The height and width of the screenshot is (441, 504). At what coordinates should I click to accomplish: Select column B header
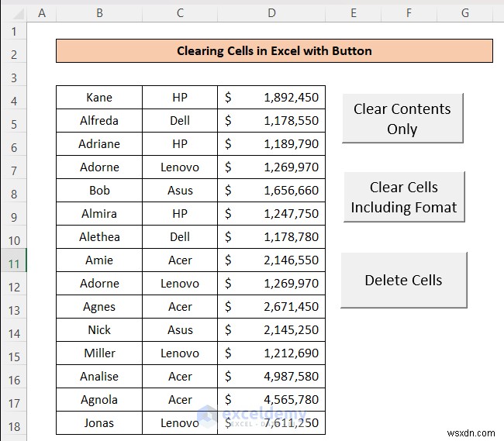click(x=99, y=13)
